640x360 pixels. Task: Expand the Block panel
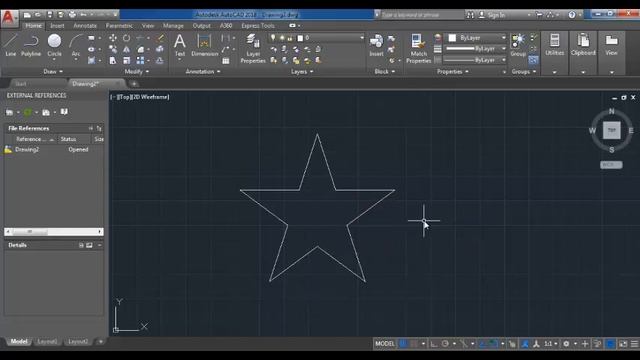coord(384,71)
